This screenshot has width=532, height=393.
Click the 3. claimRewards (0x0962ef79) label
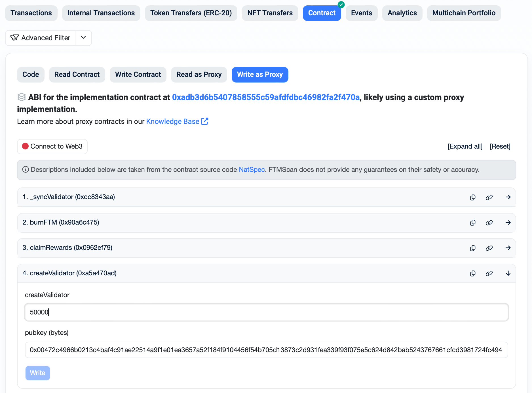pyautogui.click(x=67, y=248)
